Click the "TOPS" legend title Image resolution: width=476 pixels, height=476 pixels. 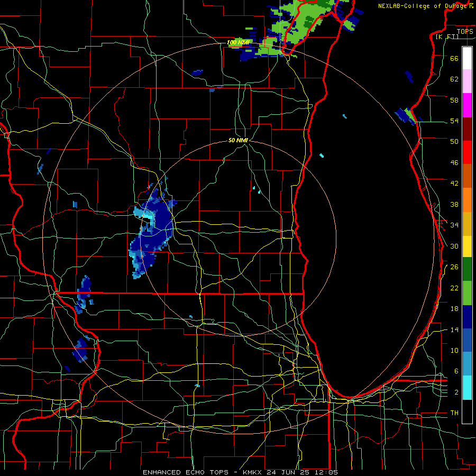tap(465, 31)
